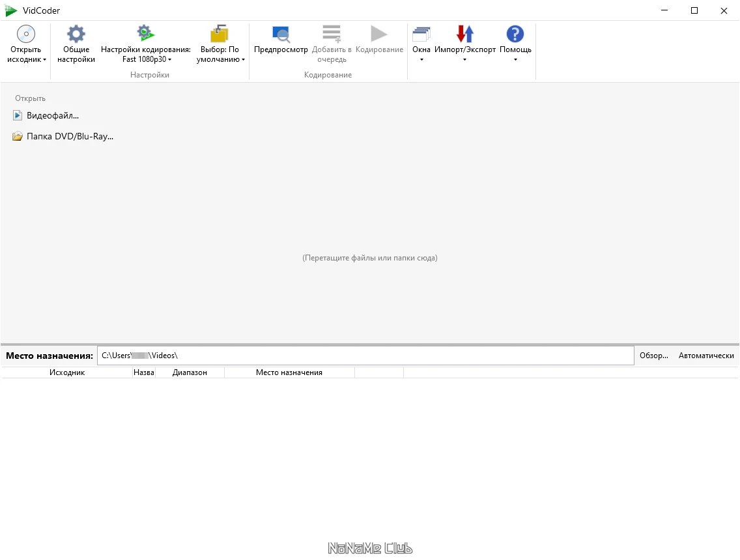Minimize the VidCoder window
Viewport: 740px width, 560px height.
coord(664,10)
